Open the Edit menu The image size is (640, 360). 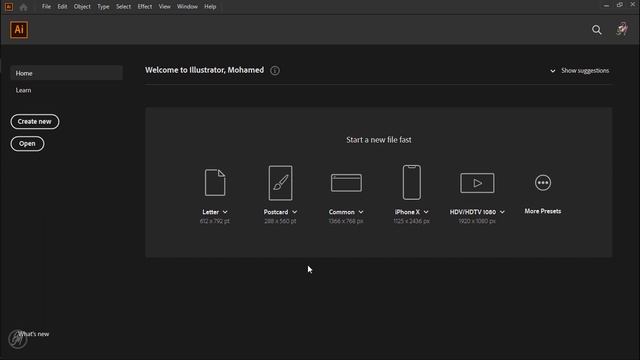pos(62,7)
